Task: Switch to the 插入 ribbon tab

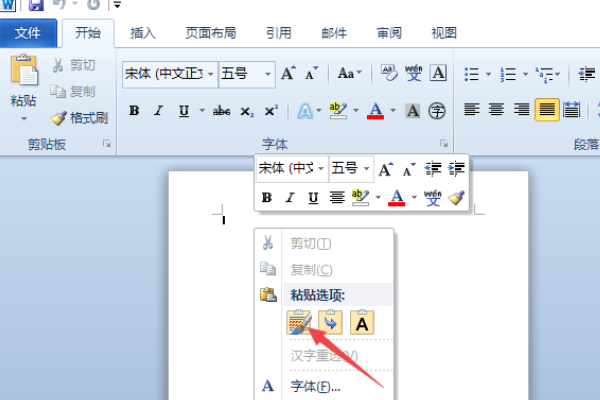Action: pyautogui.click(x=143, y=33)
